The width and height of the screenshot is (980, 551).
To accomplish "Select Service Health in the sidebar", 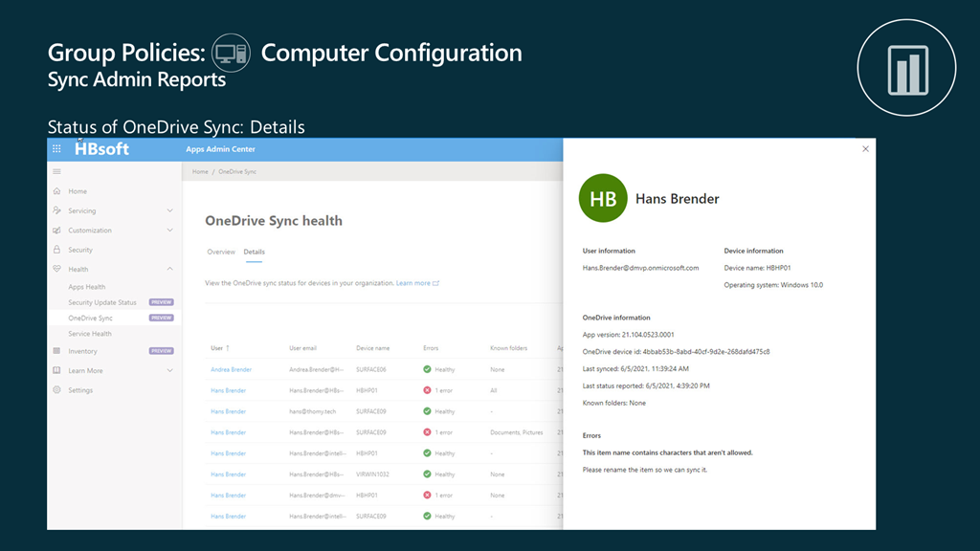I will (90, 334).
